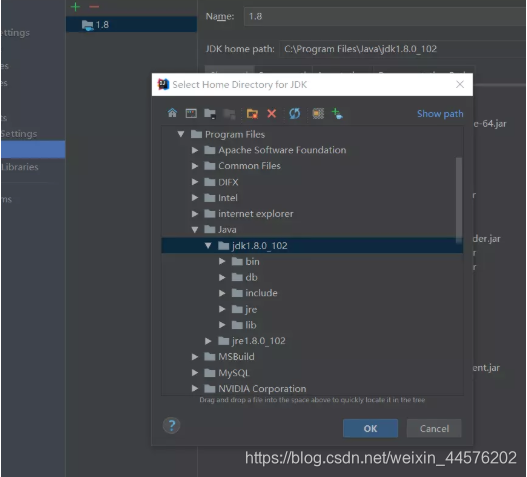Select the jdk1.8.0_102 tree row
This screenshot has width=527, height=477.
click(312, 245)
